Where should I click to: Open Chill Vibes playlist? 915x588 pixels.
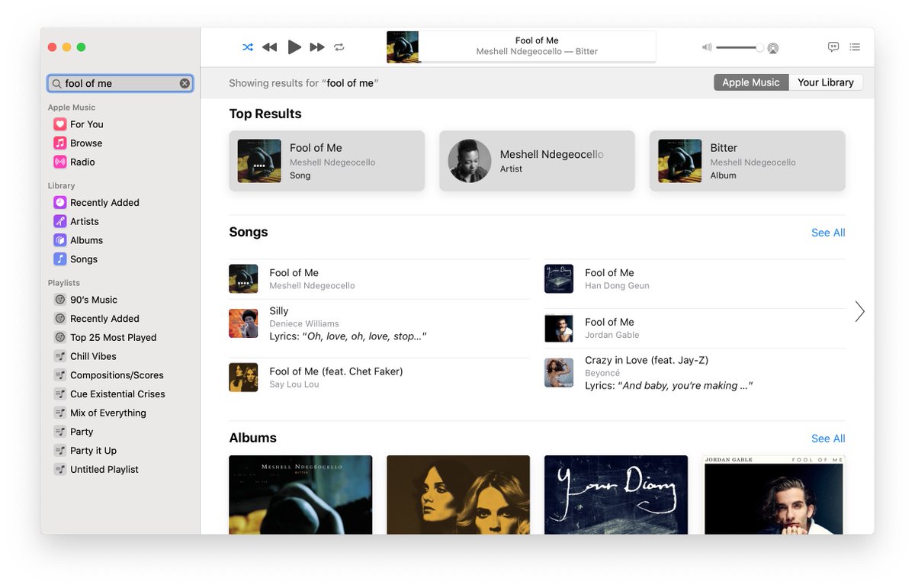click(x=85, y=357)
